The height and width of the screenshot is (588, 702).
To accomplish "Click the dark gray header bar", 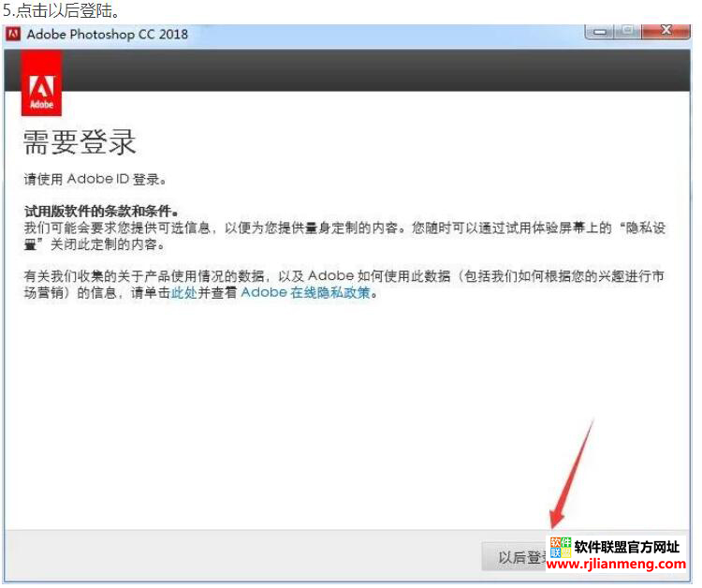I will coord(374,71).
